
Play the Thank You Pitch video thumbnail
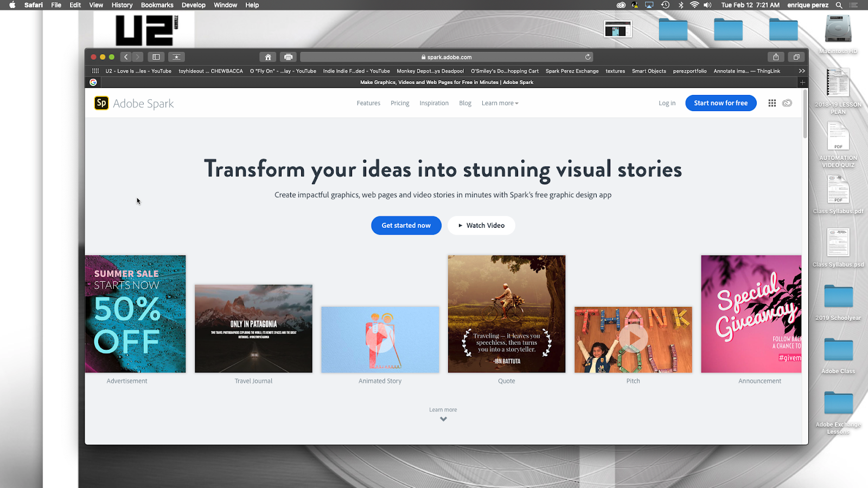pyautogui.click(x=633, y=339)
